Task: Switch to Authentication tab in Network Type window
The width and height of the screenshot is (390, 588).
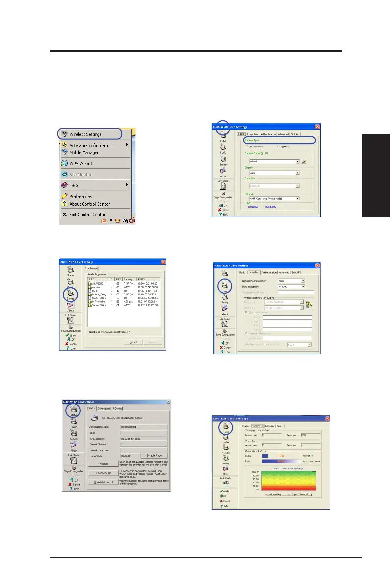Action: 268,134
